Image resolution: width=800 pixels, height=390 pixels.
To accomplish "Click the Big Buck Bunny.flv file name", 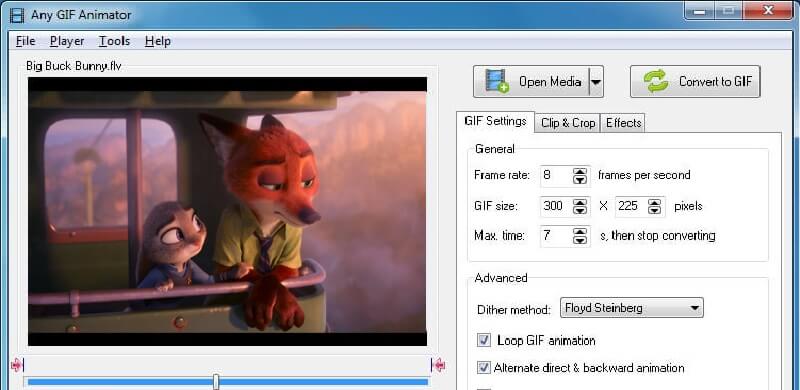I will click(x=74, y=66).
